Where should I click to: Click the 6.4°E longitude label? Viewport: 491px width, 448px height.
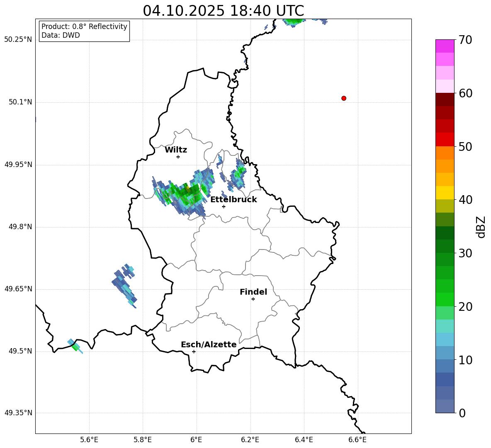304,440
